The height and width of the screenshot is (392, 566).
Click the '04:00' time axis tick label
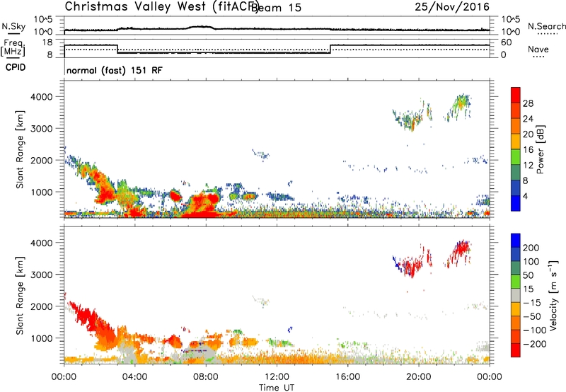tap(134, 377)
